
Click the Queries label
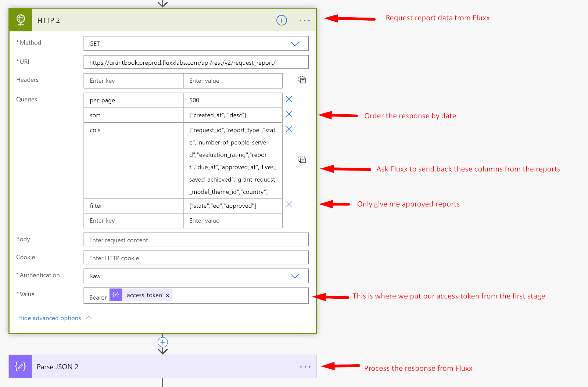tap(26, 99)
